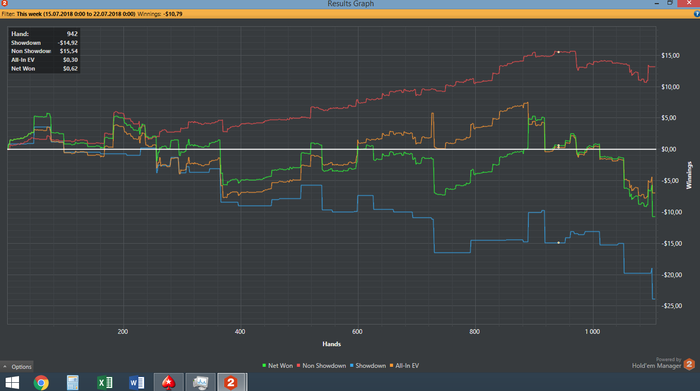The width and height of the screenshot is (700, 391).
Task: Maximize the Results Graph window
Action: 670,3
